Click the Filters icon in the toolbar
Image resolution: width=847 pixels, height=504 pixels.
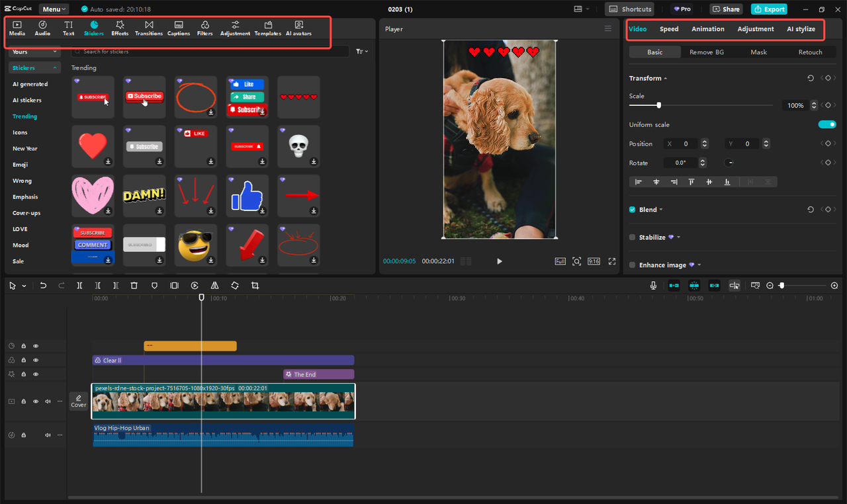click(x=204, y=28)
